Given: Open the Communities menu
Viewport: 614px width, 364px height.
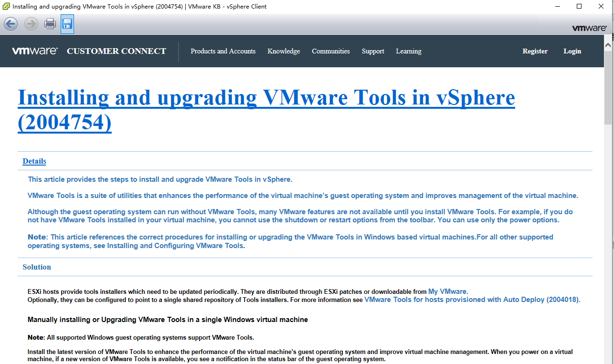Looking at the screenshot, I should point(331,51).
